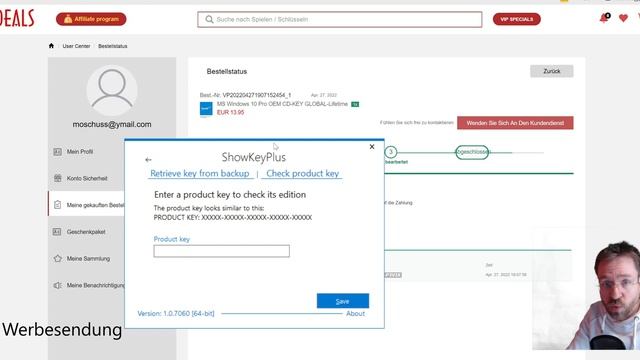The height and width of the screenshot is (360, 640).
Task: Click the Geschenkpaket icon
Action: [x=57, y=232]
